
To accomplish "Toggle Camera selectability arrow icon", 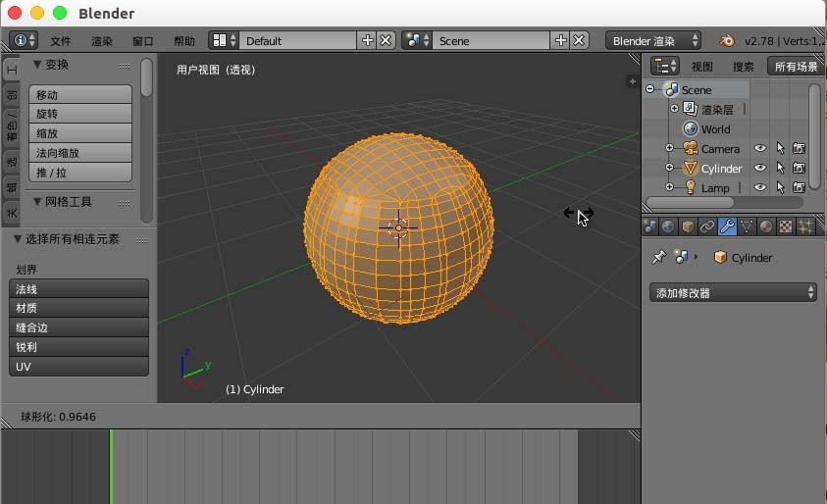I will (x=781, y=149).
